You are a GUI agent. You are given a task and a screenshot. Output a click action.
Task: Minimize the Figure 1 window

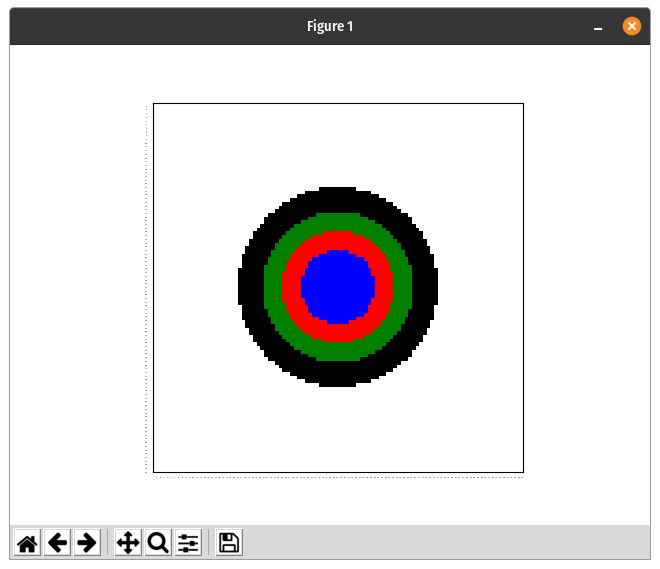598,27
